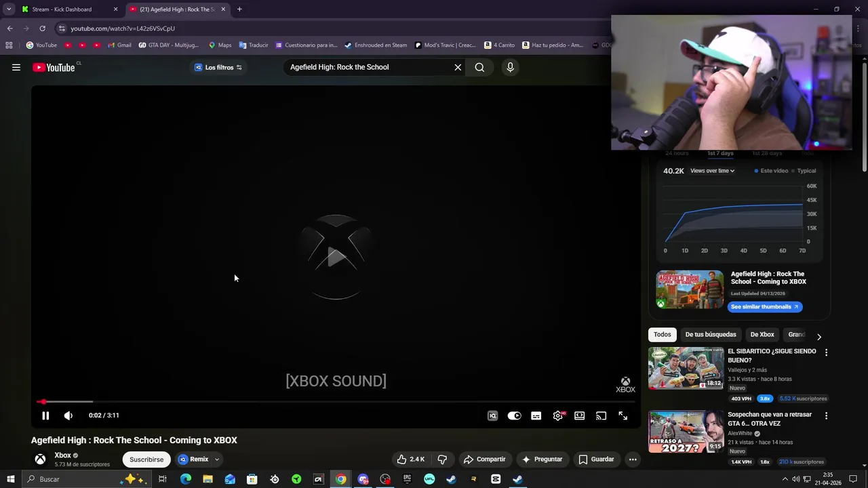This screenshot has width=868, height=488.
Task: Open Epic Games launcher on the taskbar
Action: point(407,479)
